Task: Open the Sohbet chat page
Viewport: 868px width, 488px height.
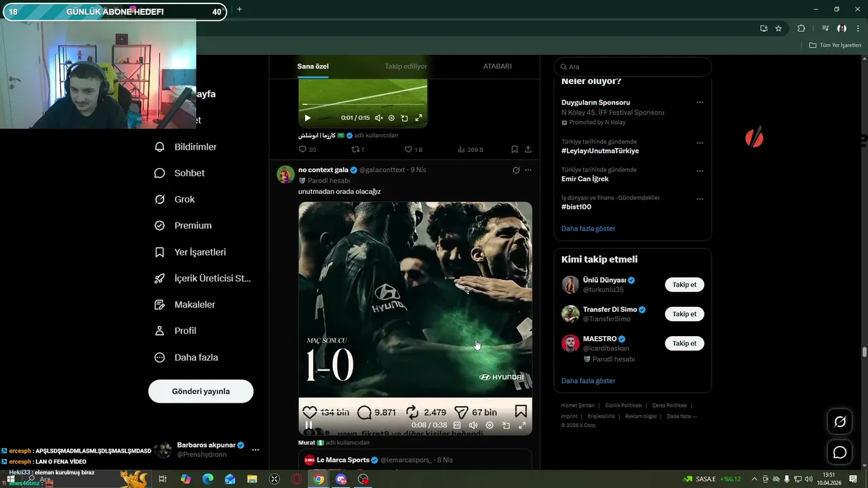Action: 180,173
